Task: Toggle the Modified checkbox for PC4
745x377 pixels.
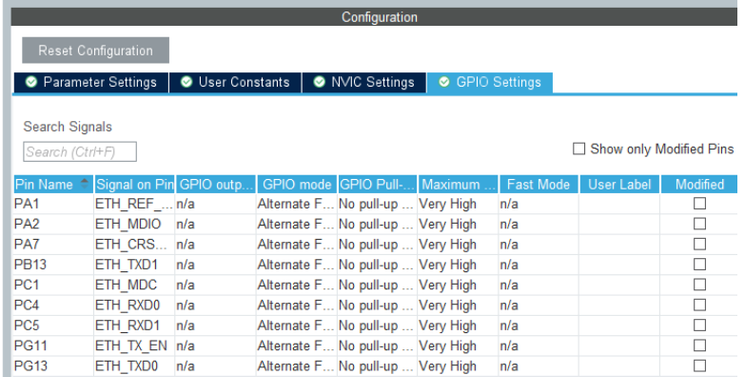Action: pos(699,305)
